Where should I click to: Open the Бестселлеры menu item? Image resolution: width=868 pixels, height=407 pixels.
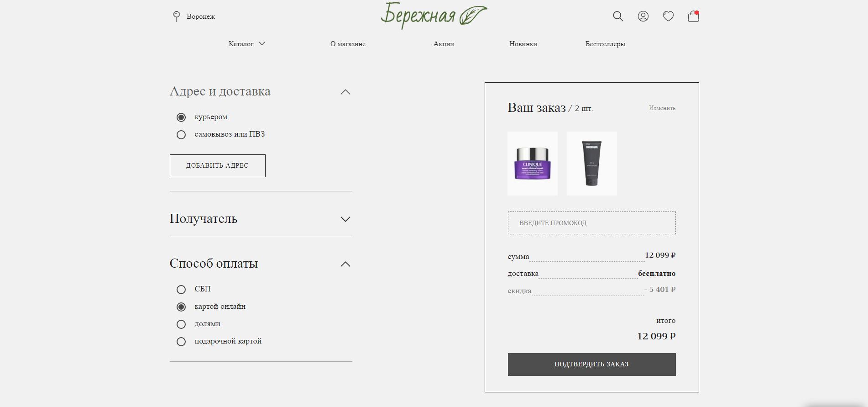coord(605,44)
